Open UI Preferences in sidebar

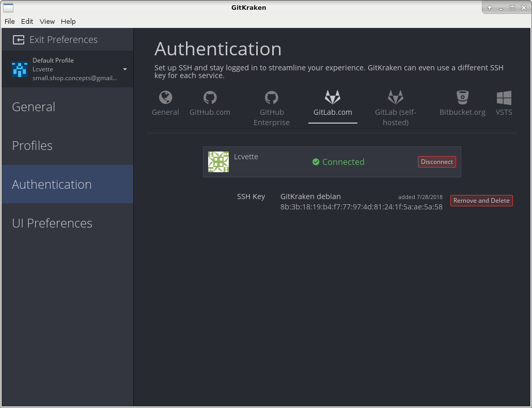pyautogui.click(x=67, y=223)
